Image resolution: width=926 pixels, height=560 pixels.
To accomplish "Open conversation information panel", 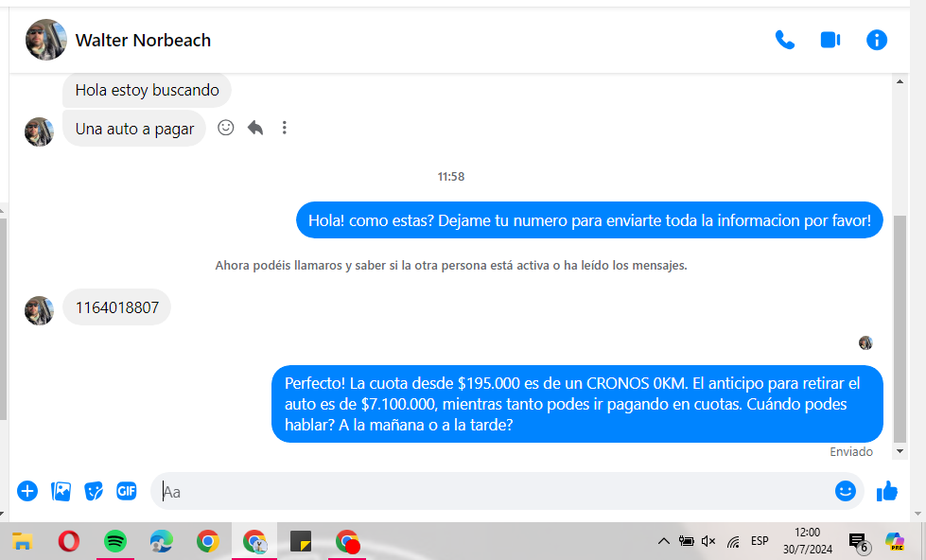I will [877, 40].
